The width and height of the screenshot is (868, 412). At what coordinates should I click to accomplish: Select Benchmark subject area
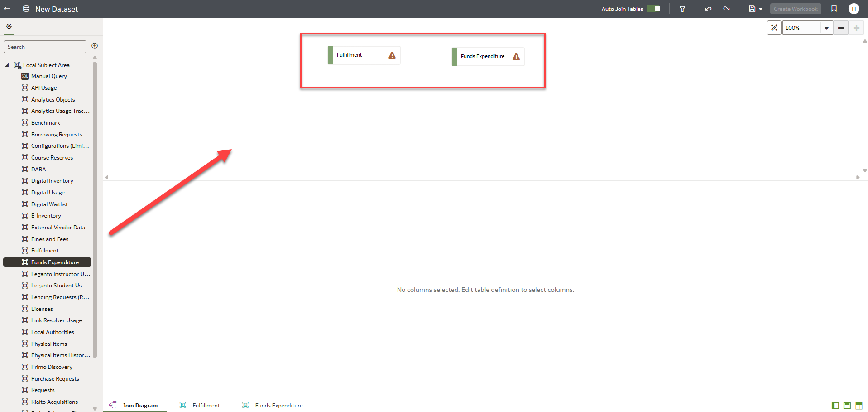tap(45, 123)
